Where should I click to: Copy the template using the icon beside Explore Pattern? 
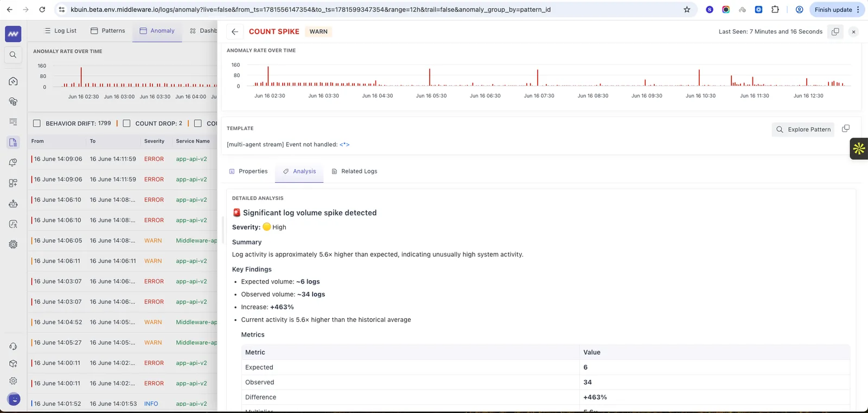(845, 128)
